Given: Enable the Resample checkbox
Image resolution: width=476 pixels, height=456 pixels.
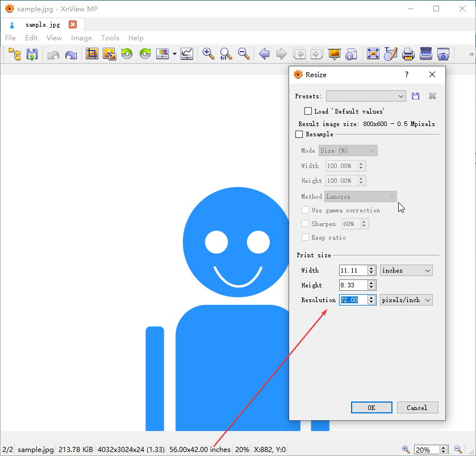Looking at the screenshot, I should (299, 135).
